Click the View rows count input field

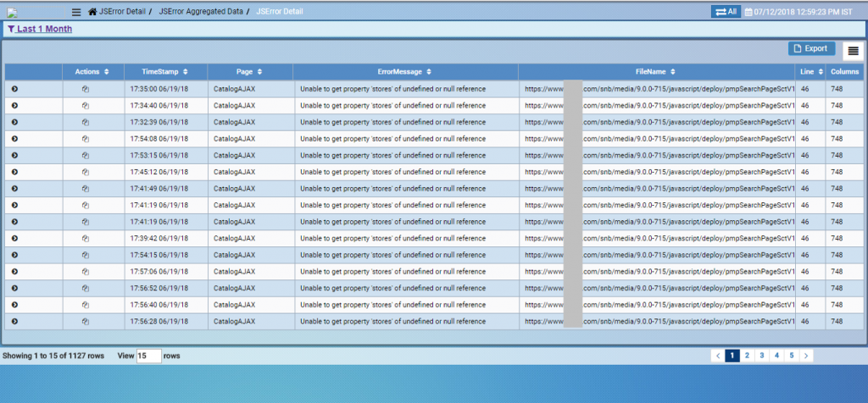[x=148, y=356]
